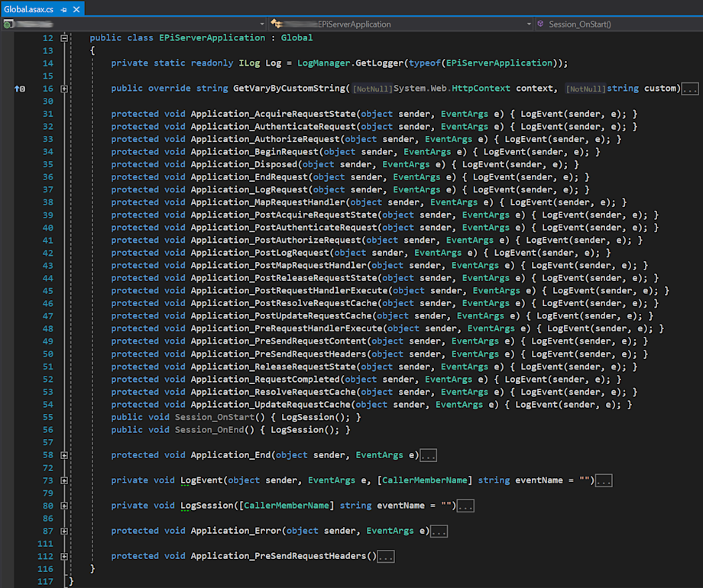Click Application_PostRequestHandlerExecute method name
The image size is (703, 588).
tap(289, 291)
